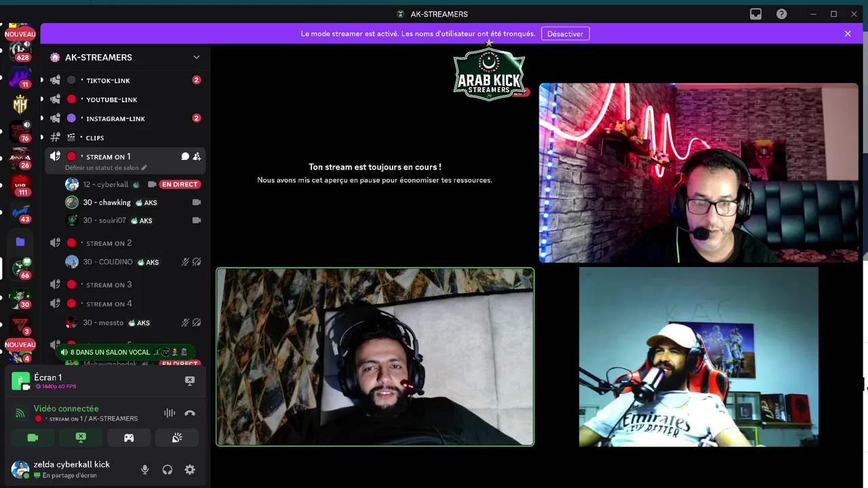The width and height of the screenshot is (868, 488).
Task: Click camera icon in chawking row
Action: pos(197,202)
